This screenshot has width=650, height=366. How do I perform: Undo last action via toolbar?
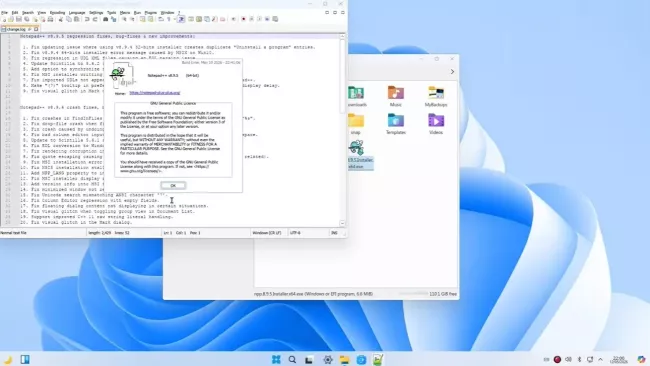[87, 19]
